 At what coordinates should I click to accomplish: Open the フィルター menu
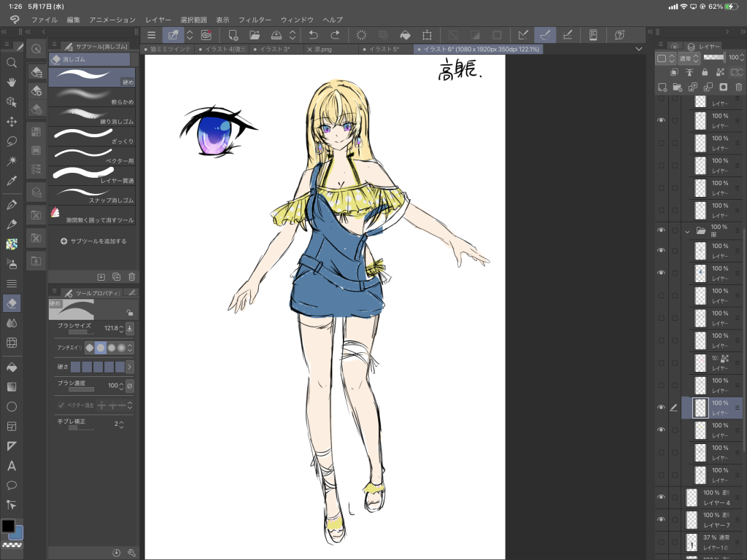(255, 19)
